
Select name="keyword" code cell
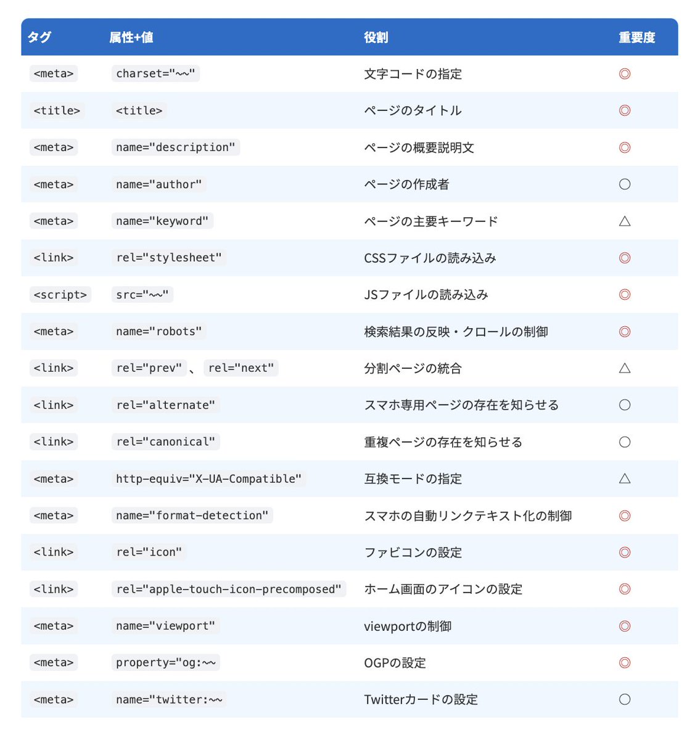[x=162, y=221]
